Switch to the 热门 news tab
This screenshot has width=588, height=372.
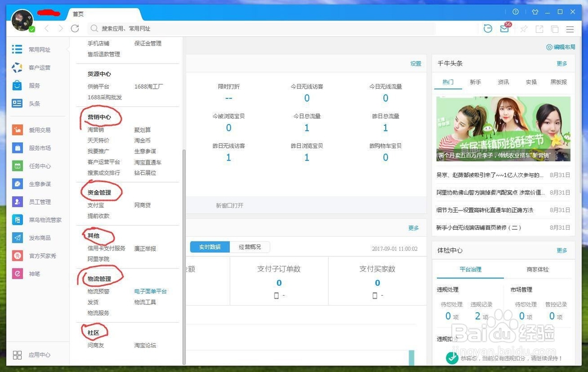pyautogui.click(x=447, y=82)
